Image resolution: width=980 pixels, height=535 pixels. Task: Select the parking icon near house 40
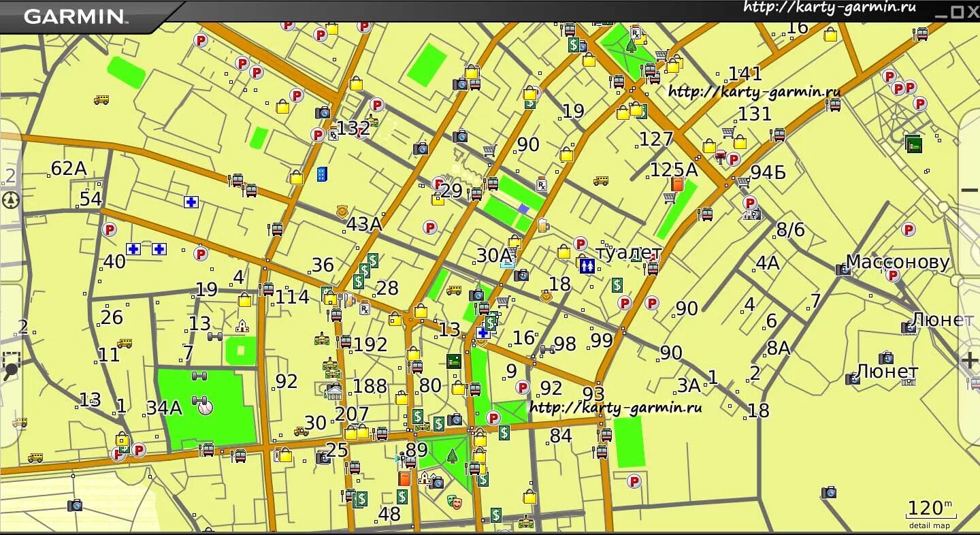pos(110,229)
